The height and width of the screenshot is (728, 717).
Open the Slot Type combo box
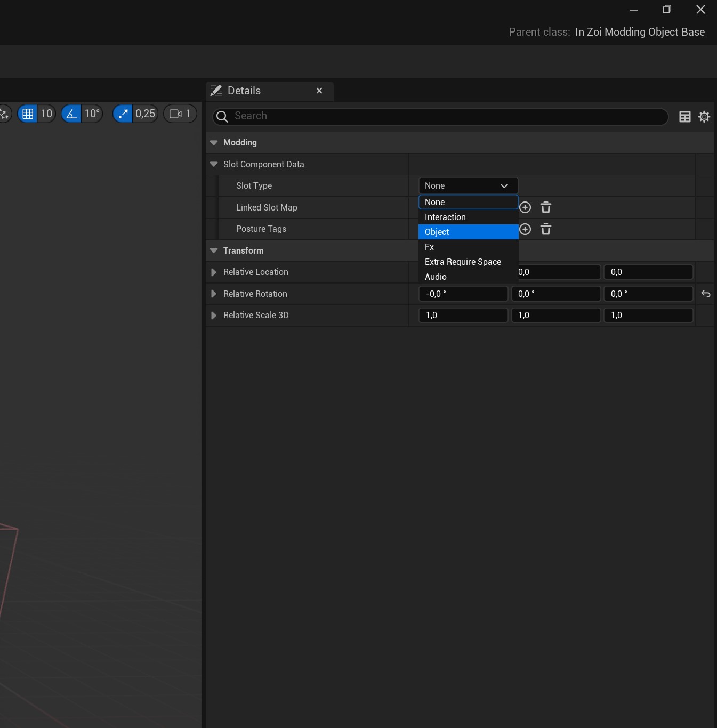coord(468,185)
